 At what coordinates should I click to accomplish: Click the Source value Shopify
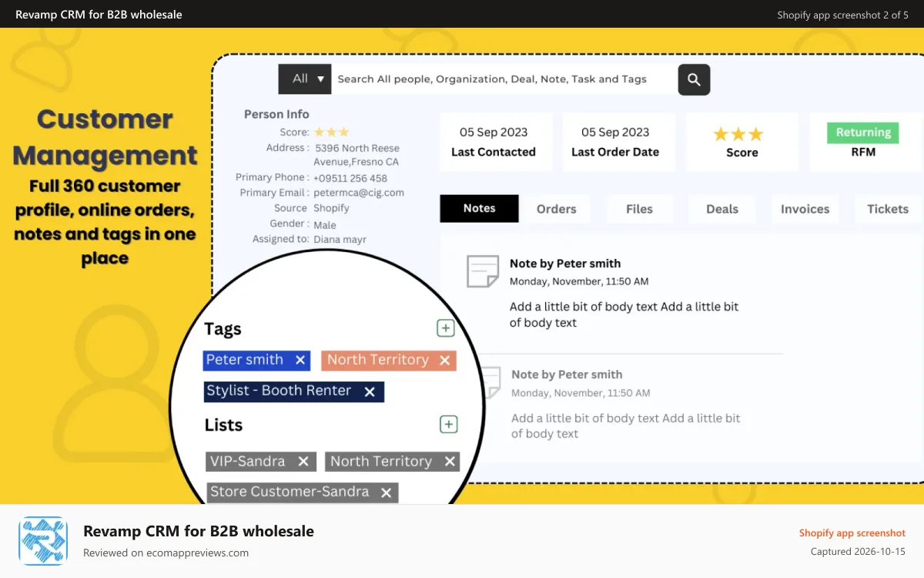pos(331,208)
